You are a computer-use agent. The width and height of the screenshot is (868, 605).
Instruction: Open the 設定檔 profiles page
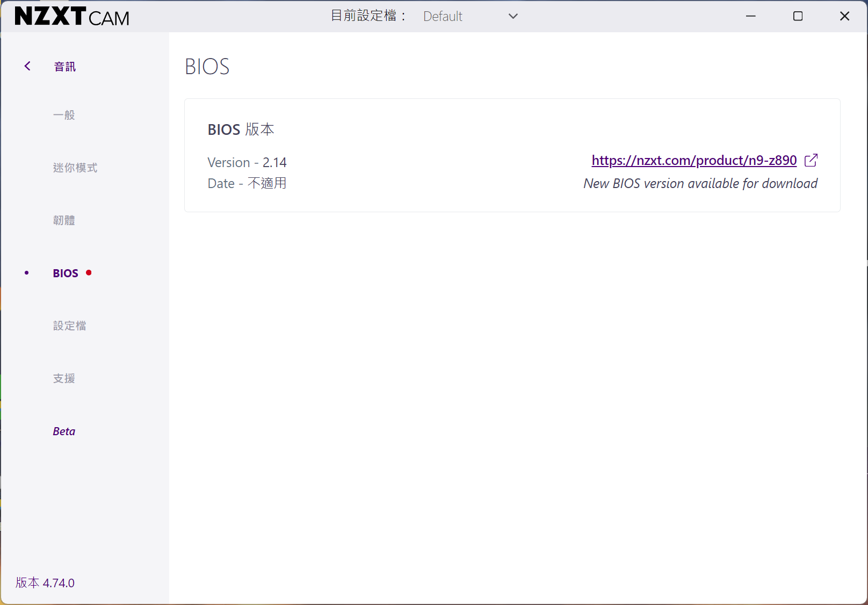(x=70, y=326)
